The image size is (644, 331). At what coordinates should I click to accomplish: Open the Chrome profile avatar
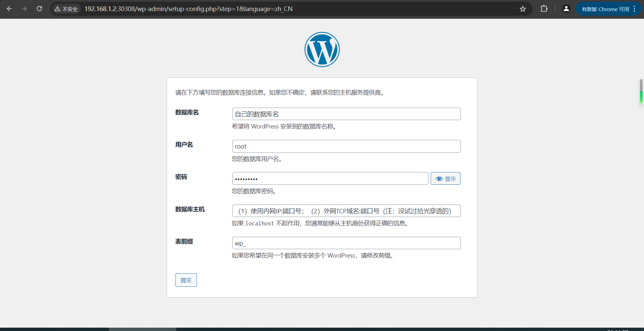[x=566, y=9]
